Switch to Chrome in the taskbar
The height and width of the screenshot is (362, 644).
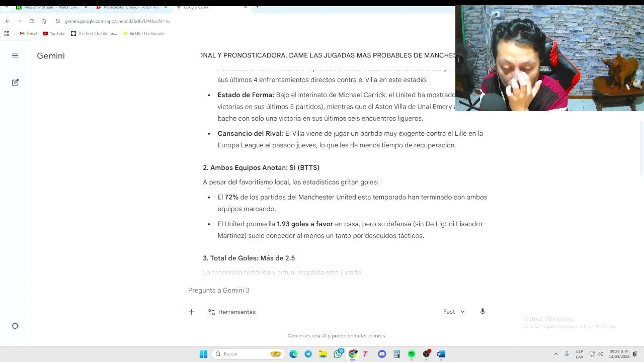[353, 354]
